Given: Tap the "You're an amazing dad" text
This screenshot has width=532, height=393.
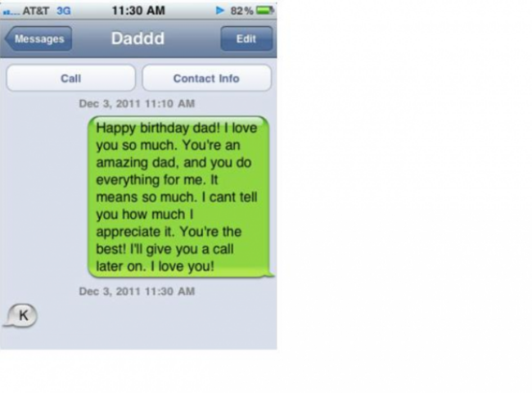Looking at the screenshot, I should click(x=169, y=154).
